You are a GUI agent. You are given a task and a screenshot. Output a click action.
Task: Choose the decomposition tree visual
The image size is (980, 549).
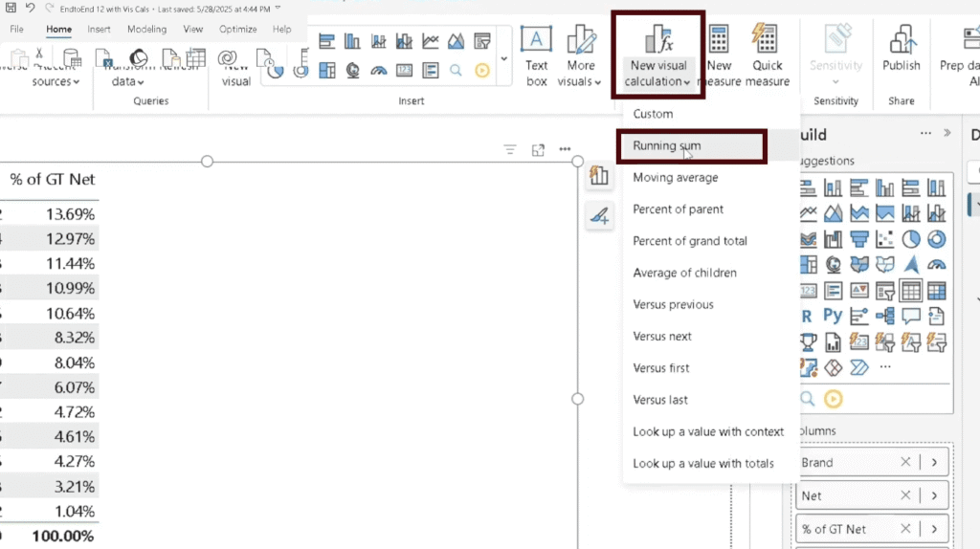click(884, 316)
